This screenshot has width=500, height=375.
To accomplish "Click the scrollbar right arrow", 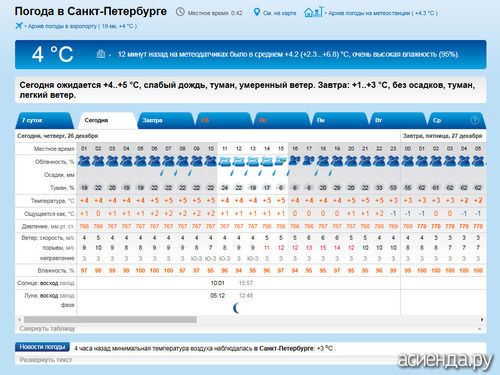I will 482,319.
